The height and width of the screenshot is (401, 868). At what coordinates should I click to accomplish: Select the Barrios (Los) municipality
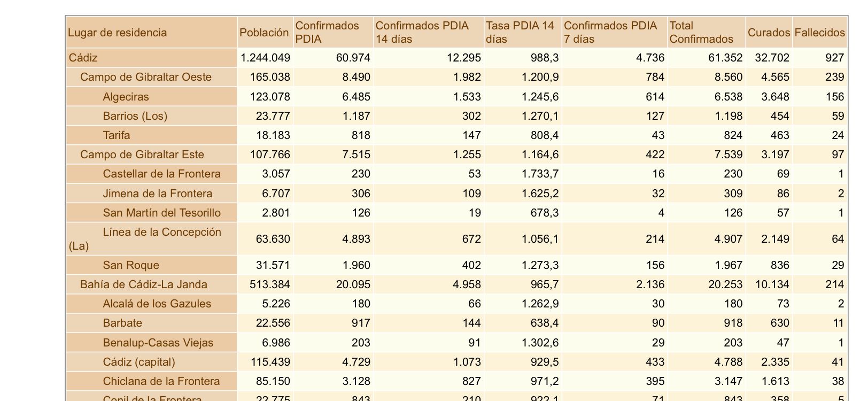135,116
